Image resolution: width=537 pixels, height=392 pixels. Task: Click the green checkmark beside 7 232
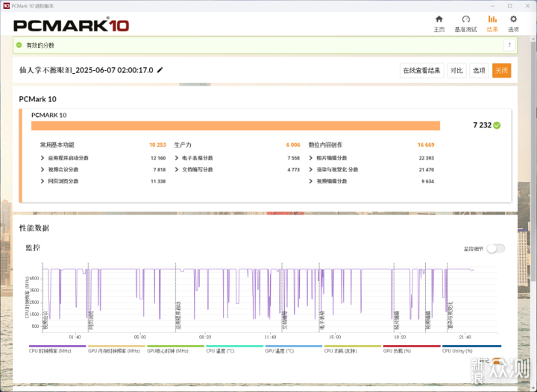(x=497, y=125)
